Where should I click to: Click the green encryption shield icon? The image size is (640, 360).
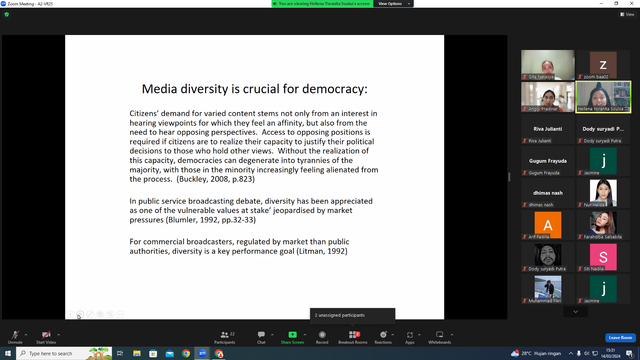pos(7,14)
